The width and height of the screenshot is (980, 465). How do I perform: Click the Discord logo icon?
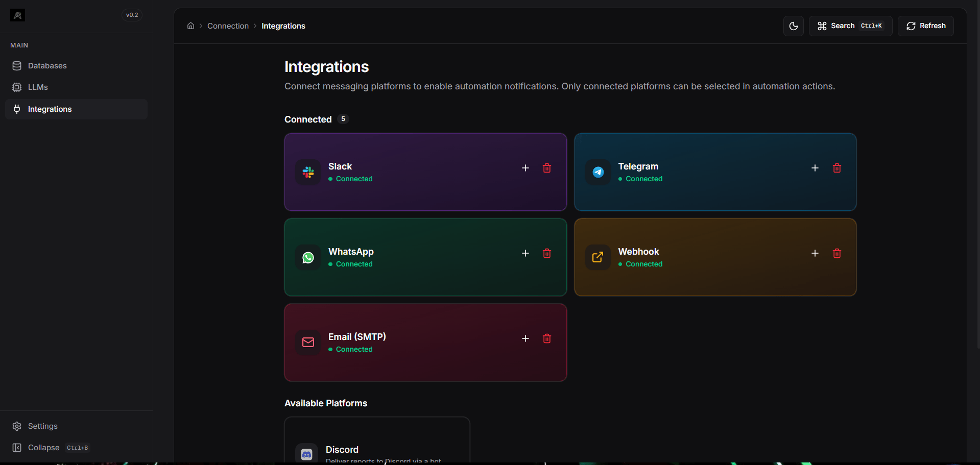pos(306,454)
